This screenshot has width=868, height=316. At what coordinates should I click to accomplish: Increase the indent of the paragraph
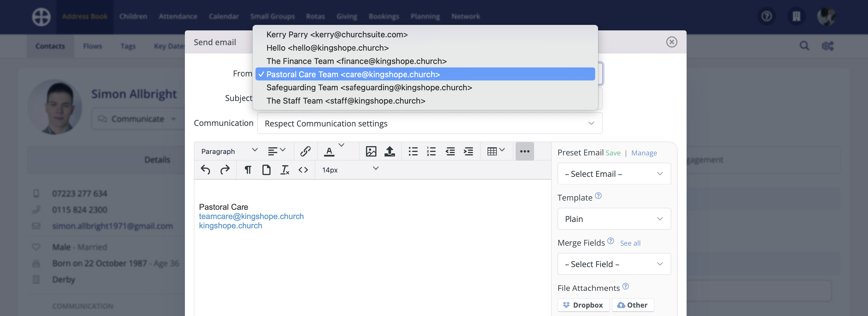pos(468,151)
